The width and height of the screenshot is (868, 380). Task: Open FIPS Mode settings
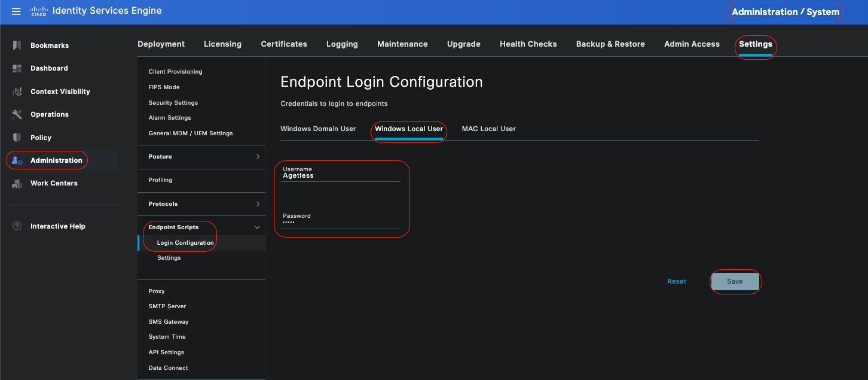(164, 87)
